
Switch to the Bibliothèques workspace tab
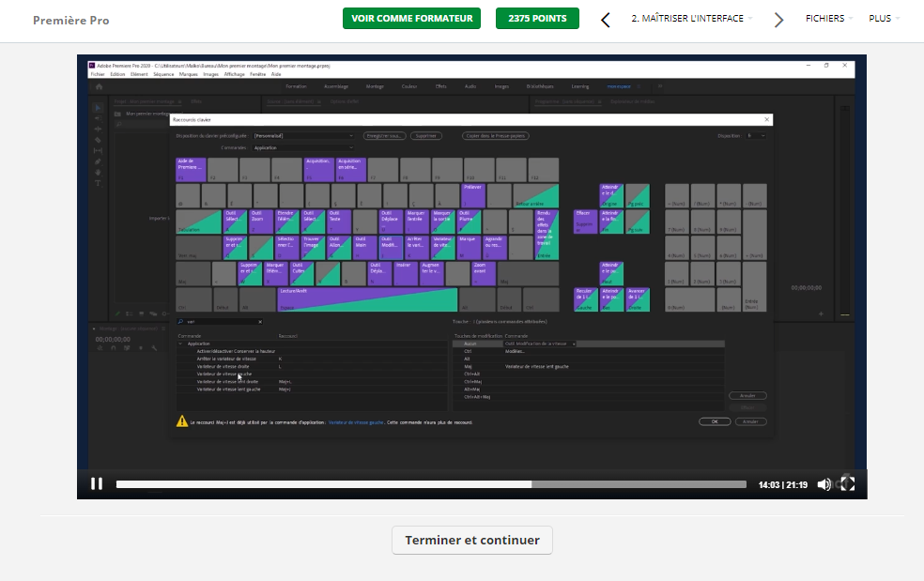point(540,86)
